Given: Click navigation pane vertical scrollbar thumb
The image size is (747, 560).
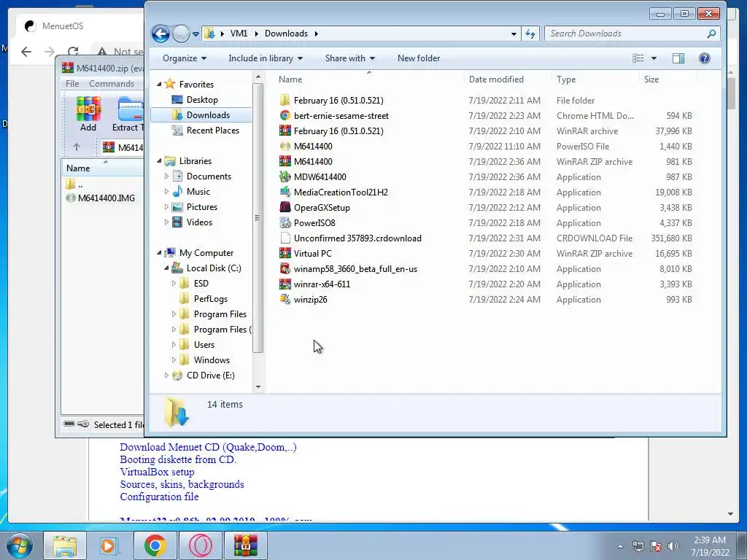Looking at the screenshot, I should click(x=258, y=218).
